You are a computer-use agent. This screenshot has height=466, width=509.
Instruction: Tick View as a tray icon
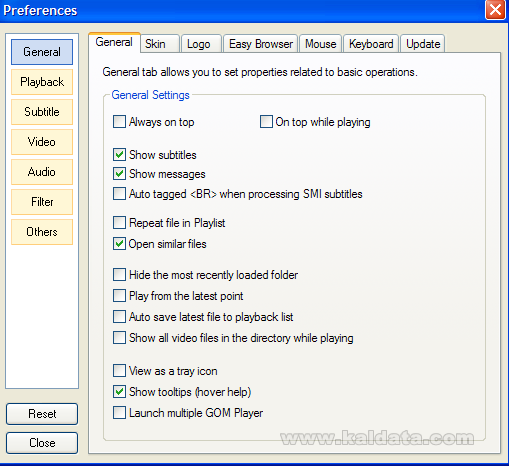119,371
